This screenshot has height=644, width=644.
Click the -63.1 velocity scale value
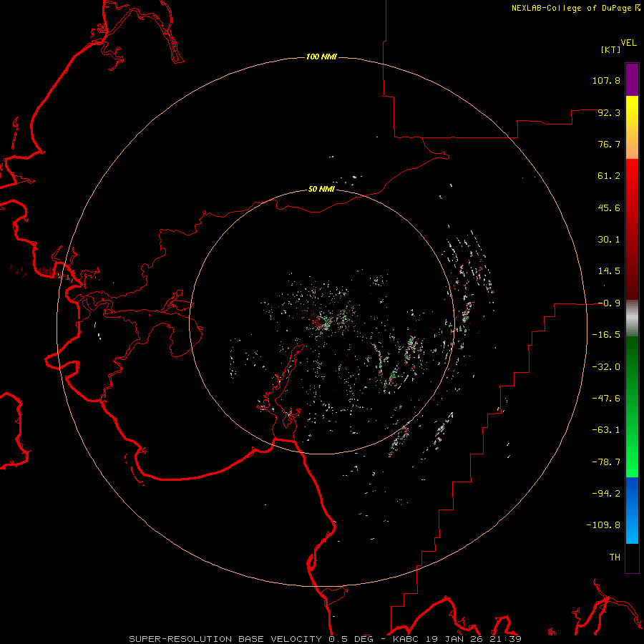606,430
